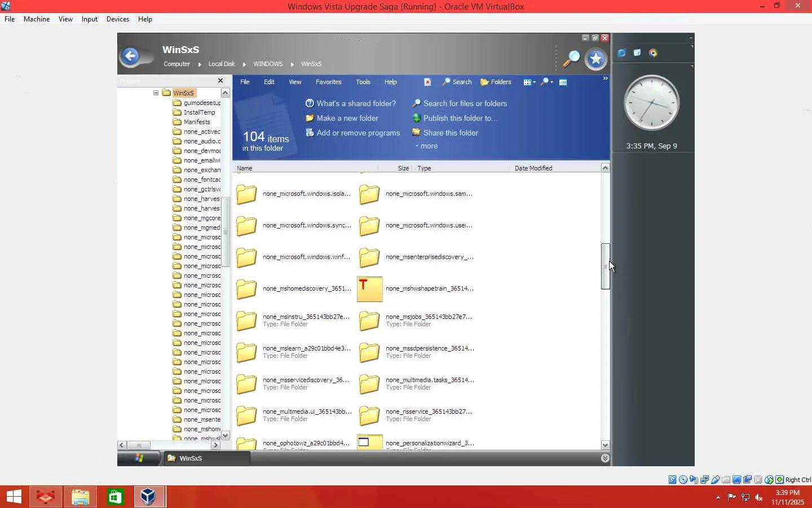Click the file list vertical scrollbar thumb
812x508 pixels.
coord(605,266)
